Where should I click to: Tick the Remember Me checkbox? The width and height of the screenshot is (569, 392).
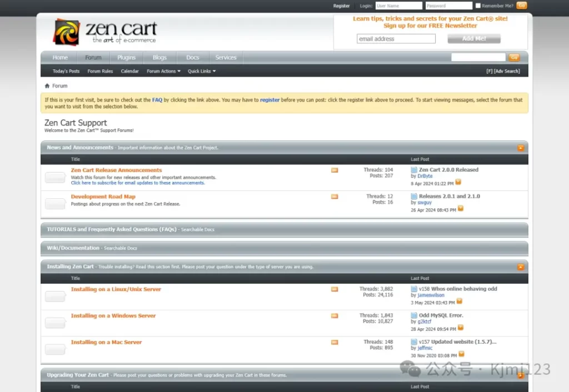point(478,6)
